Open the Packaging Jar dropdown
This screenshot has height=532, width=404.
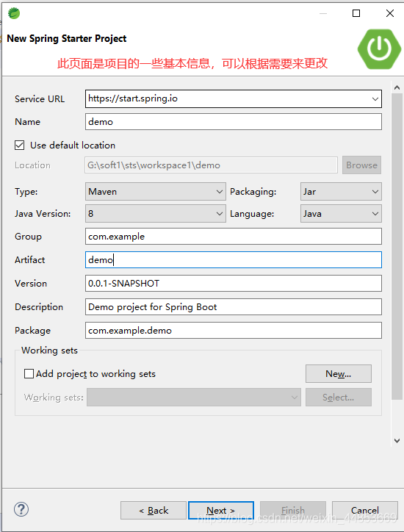click(341, 191)
